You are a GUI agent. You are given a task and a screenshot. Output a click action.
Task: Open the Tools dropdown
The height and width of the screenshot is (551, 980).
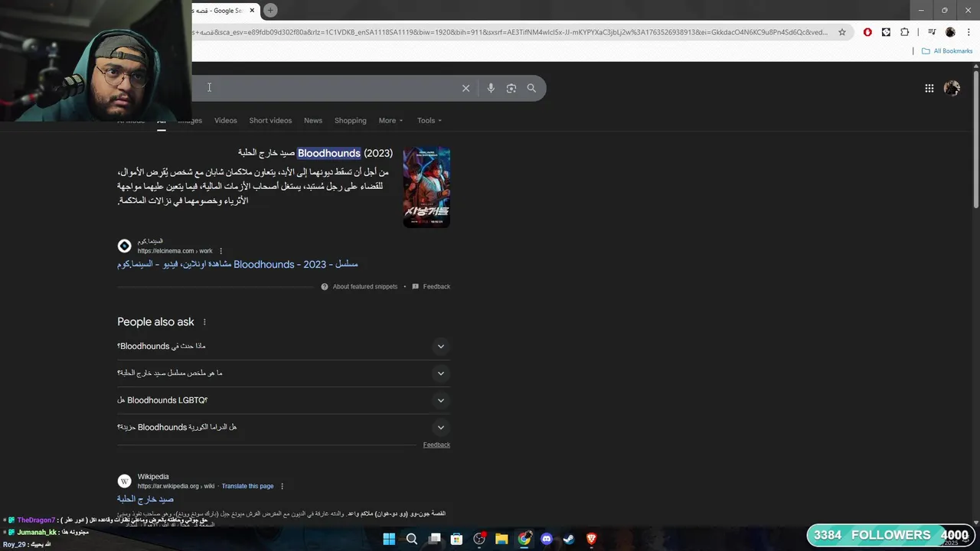pyautogui.click(x=430, y=120)
